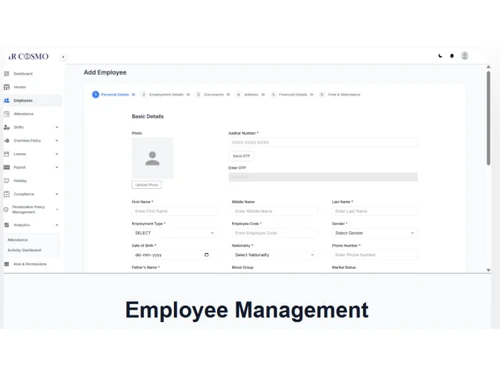This screenshot has width=500, height=375.
Task: Click the Payroll sidebar icon
Action: [7, 167]
